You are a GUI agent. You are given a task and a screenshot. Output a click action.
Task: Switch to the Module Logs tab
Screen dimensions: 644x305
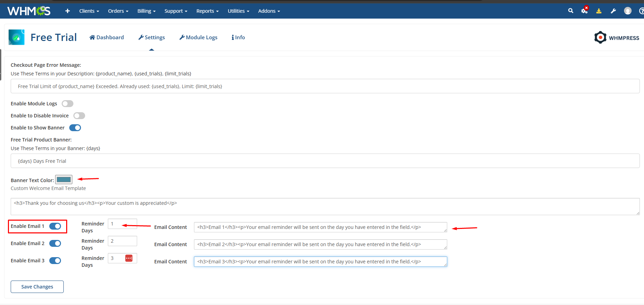click(x=198, y=38)
